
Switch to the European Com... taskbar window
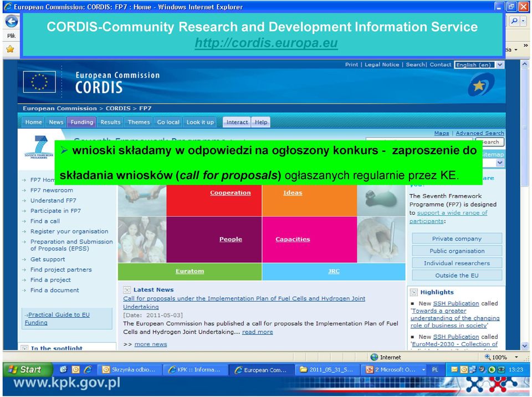(x=261, y=369)
